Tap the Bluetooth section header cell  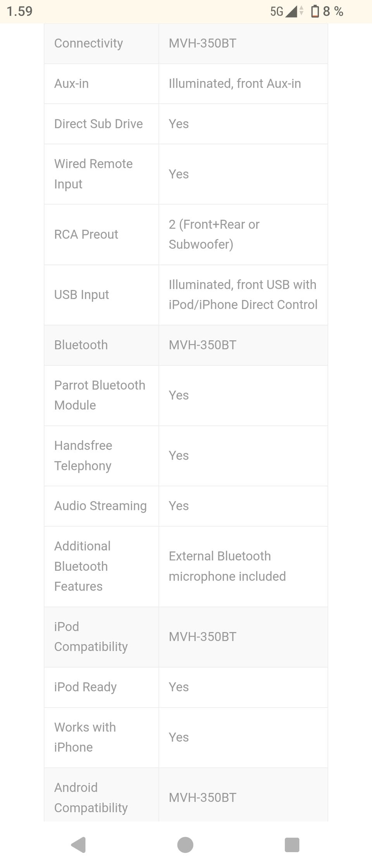click(x=81, y=345)
